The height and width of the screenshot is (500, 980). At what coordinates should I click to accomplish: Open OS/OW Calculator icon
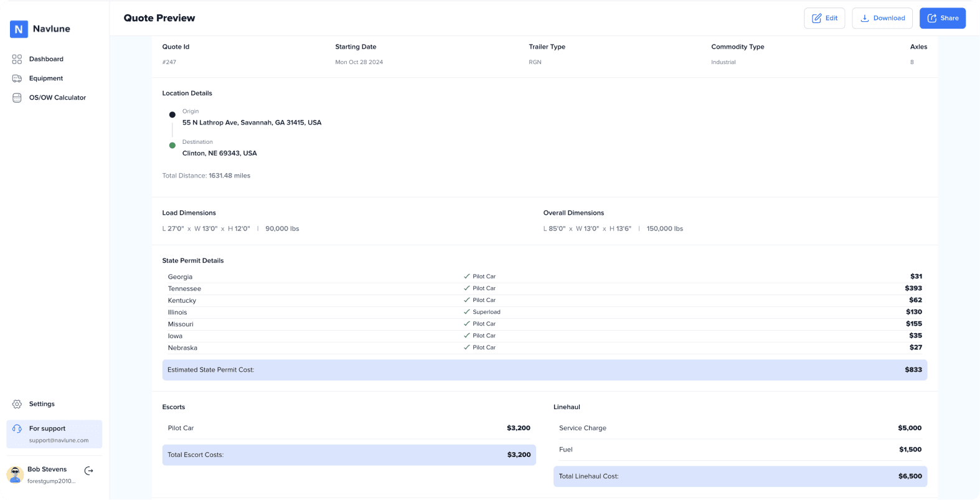[x=17, y=98]
